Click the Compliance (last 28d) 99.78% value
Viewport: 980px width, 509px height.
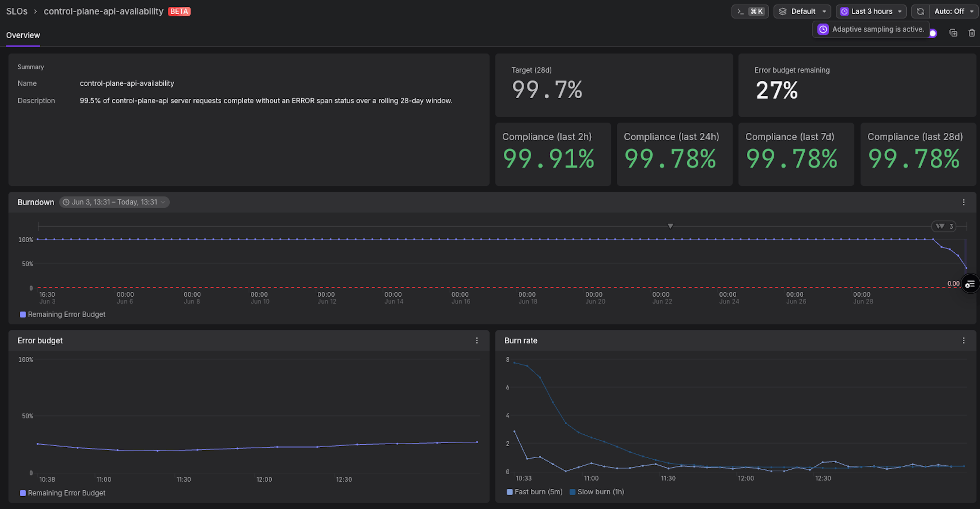(913, 158)
